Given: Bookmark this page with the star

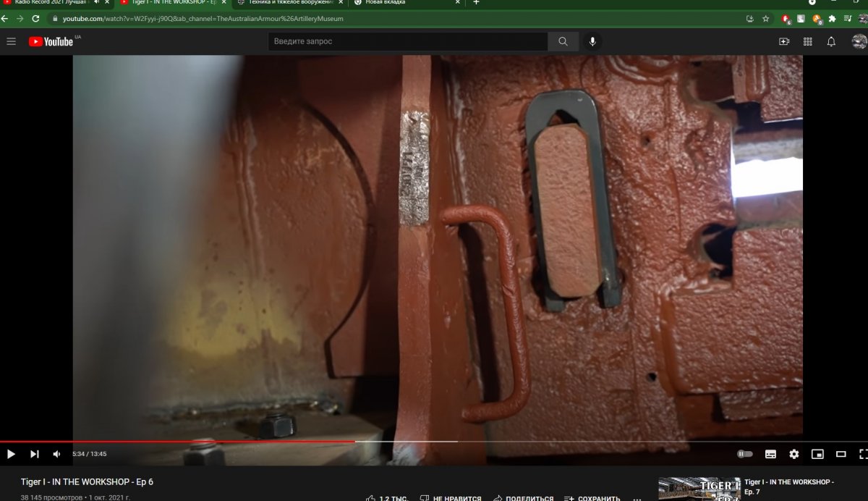Looking at the screenshot, I should [766, 18].
